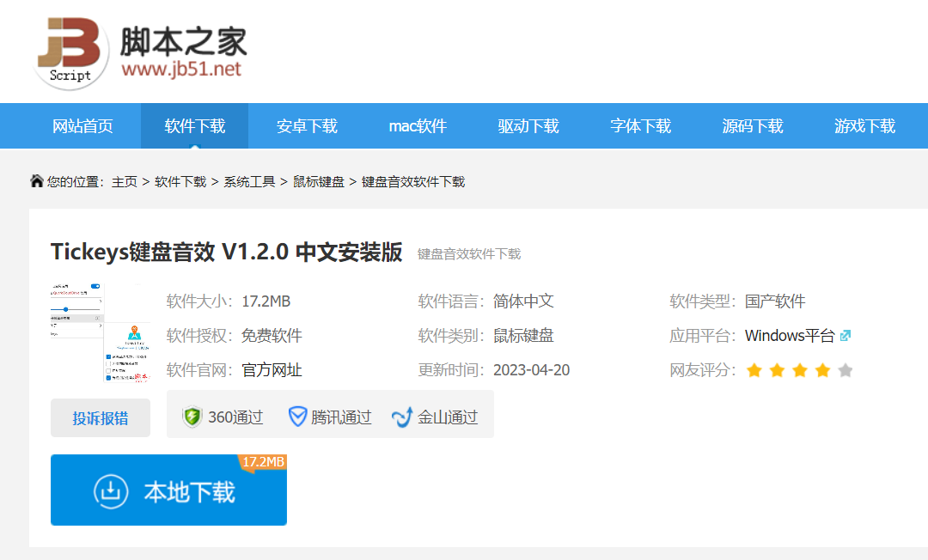This screenshot has width=928, height=560.
Task: Open the 游戏下载 navigation tab
Action: click(x=864, y=126)
